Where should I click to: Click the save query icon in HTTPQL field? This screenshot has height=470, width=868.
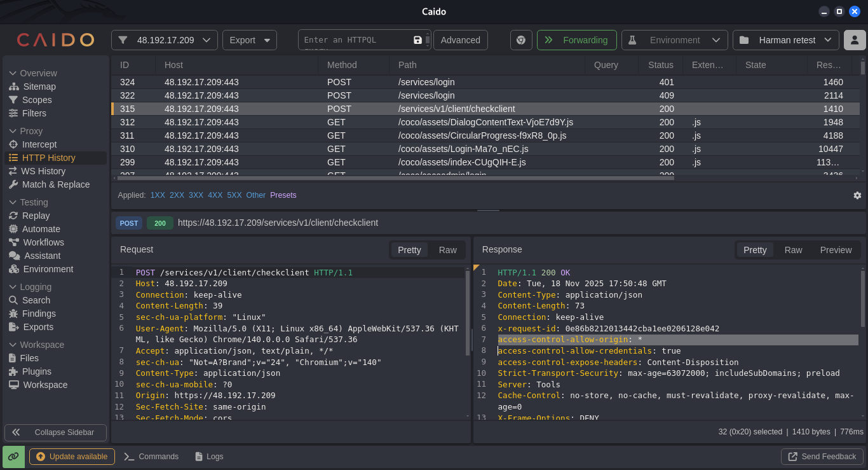point(417,40)
